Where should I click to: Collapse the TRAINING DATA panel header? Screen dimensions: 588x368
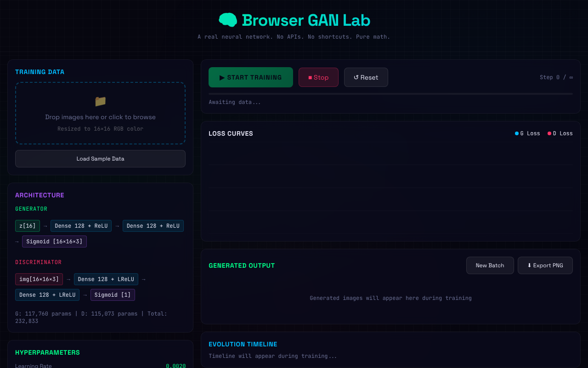tap(39, 72)
